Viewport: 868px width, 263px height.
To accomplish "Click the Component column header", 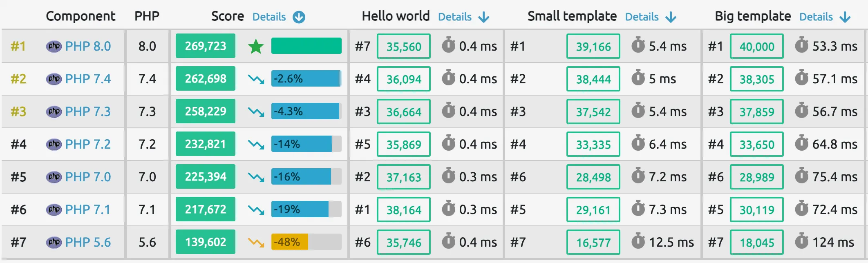I will point(81,16).
